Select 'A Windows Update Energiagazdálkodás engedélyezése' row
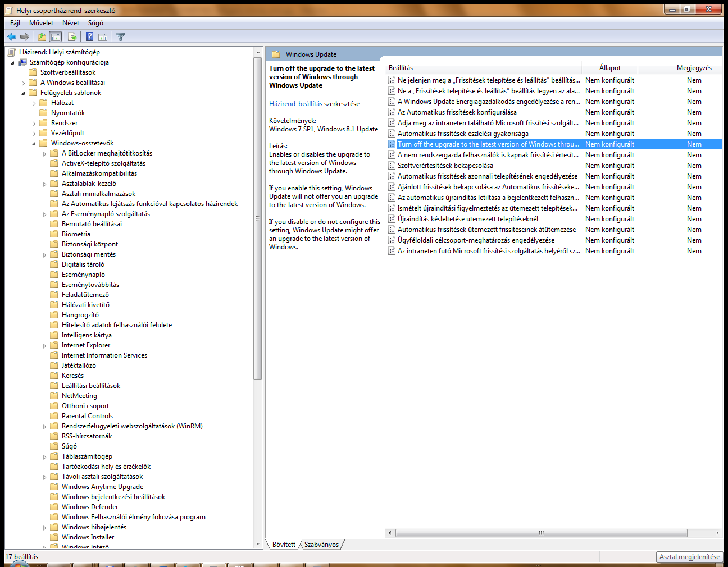The width and height of the screenshot is (728, 567). pyautogui.click(x=554, y=102)
